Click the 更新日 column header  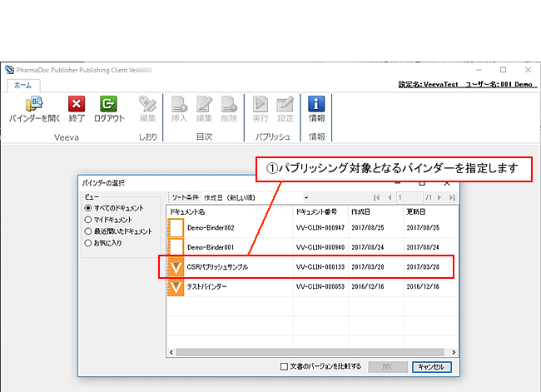(x=430, y=212)
